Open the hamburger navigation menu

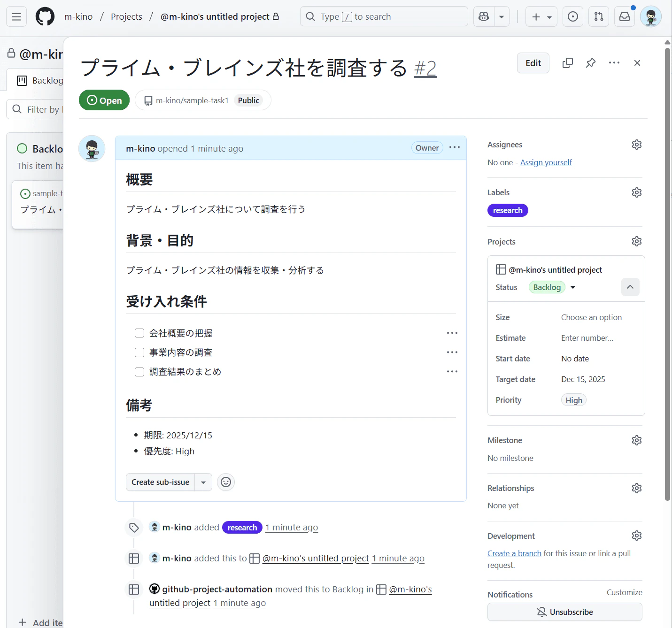coord(16,17)
